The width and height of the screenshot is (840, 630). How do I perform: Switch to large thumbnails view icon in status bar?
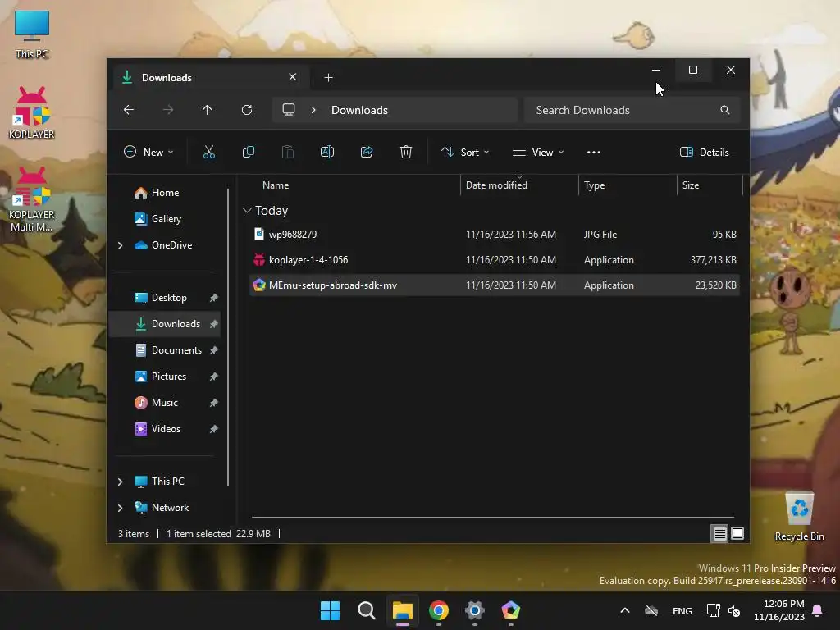737,533
